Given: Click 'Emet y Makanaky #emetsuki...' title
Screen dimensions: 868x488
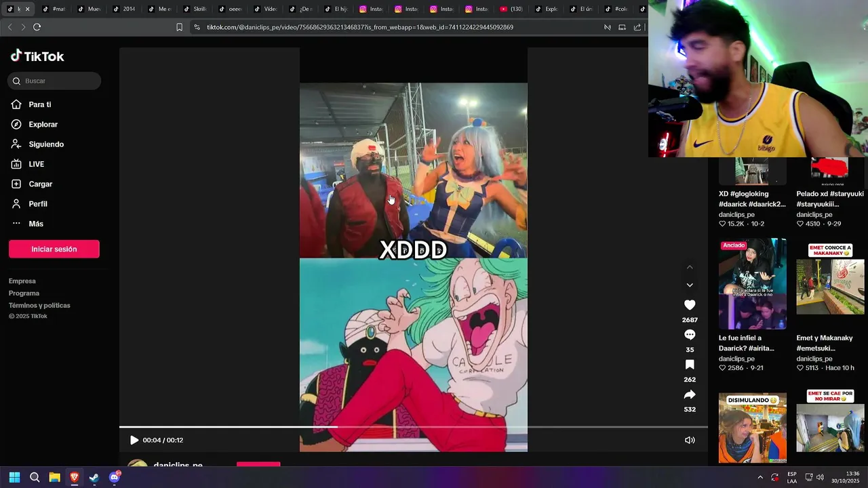Looking at the screenshot, I should tap(825, 343).
